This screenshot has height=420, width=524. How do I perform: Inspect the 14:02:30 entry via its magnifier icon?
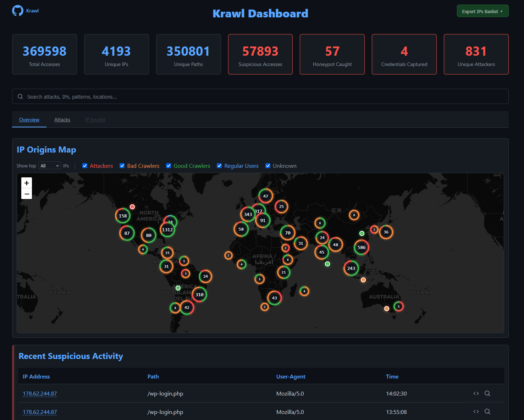click(x=487, y=393)
